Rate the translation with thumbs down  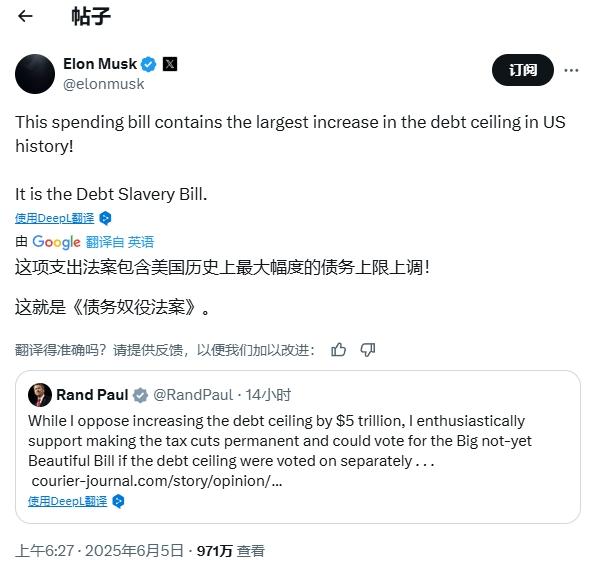367,350
